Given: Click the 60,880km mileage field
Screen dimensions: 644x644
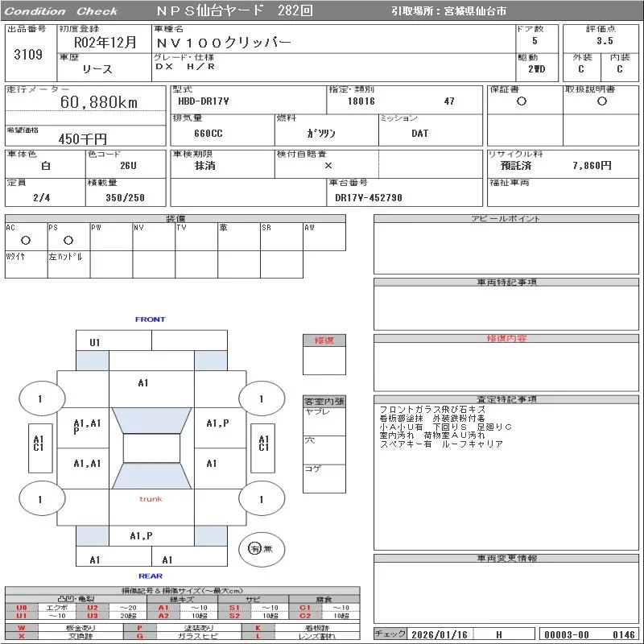Looking at the screenshot, I should (x=100, y=102).
